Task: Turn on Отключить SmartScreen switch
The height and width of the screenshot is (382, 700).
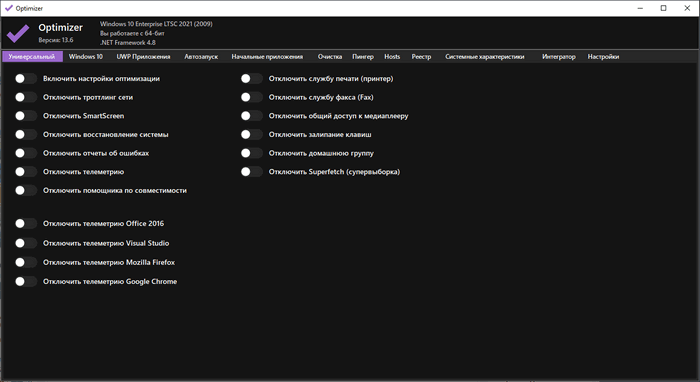Action: [x=25, y=116]
